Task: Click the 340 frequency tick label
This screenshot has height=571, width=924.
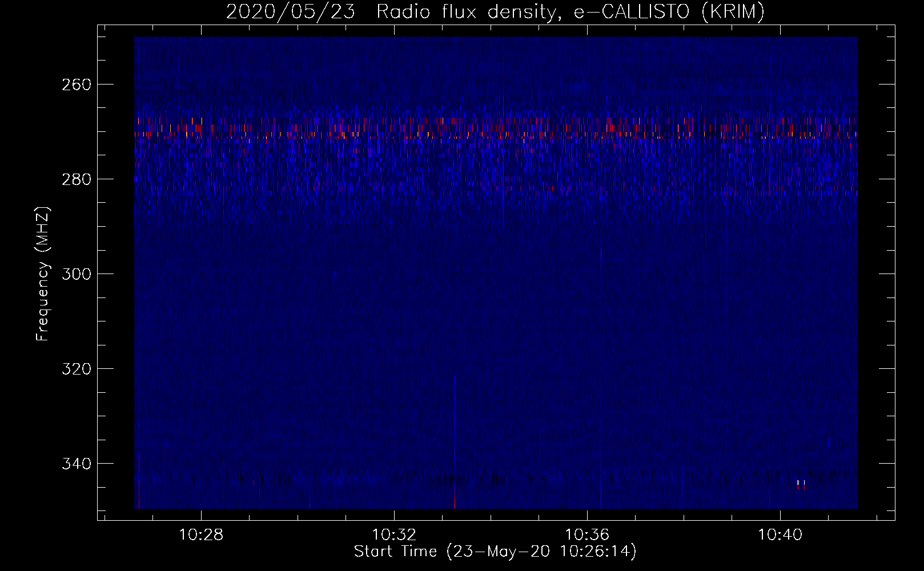Action: point(75,464)
